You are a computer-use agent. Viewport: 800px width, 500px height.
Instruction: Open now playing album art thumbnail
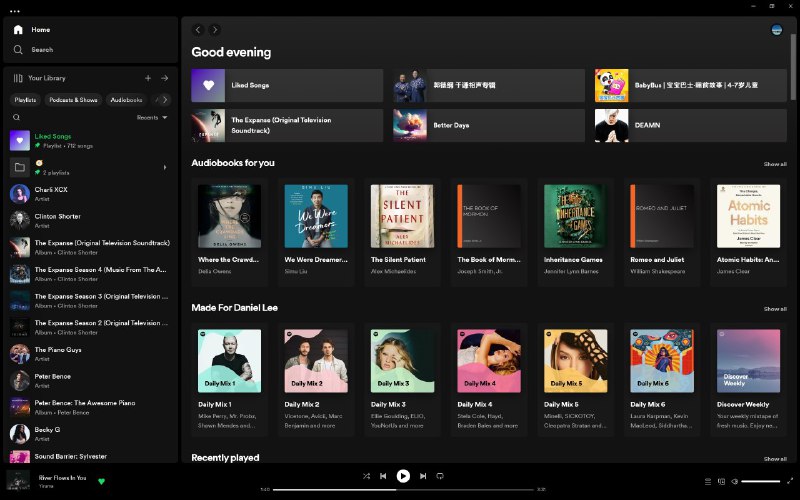pyautogui.click(x=18, y=481)
